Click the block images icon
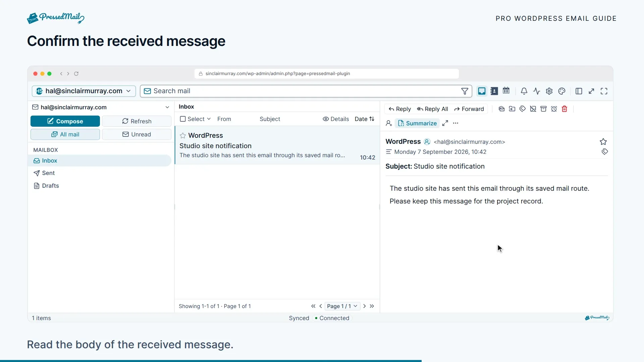Screen dimensions: 644x362 [x=533, y=109]
